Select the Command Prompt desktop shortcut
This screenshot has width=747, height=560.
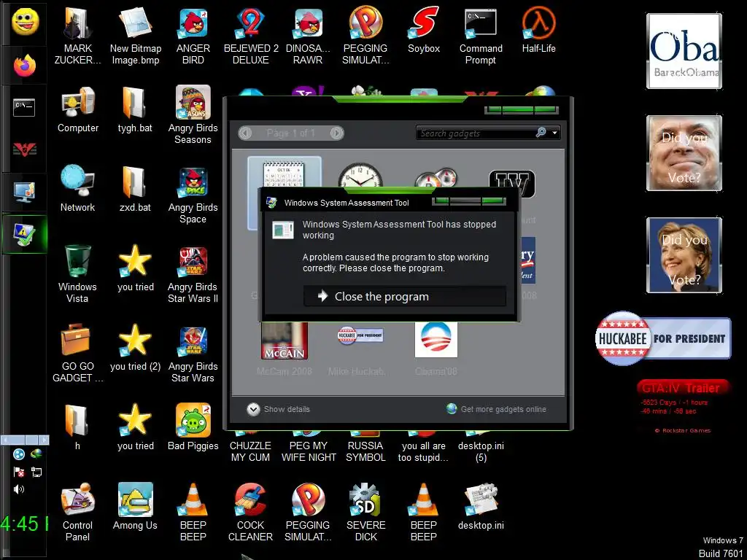click(x=481, y=36)
